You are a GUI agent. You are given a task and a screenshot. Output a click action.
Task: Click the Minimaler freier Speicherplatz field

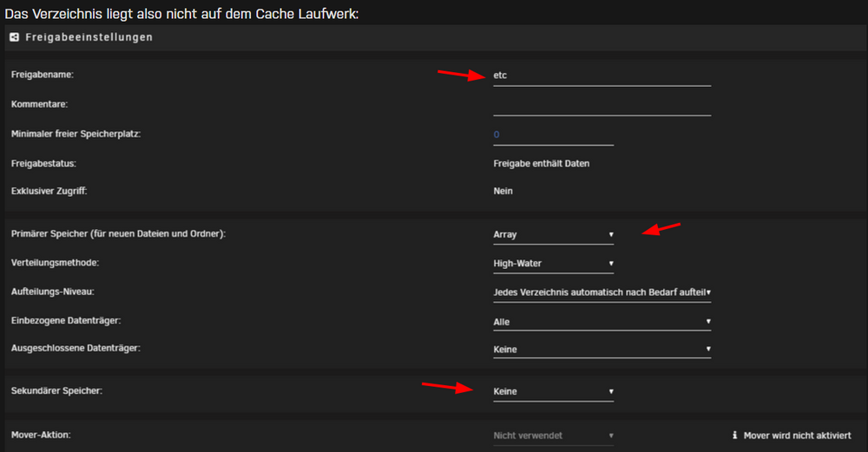pyautogui.click(x=553, y=135)
